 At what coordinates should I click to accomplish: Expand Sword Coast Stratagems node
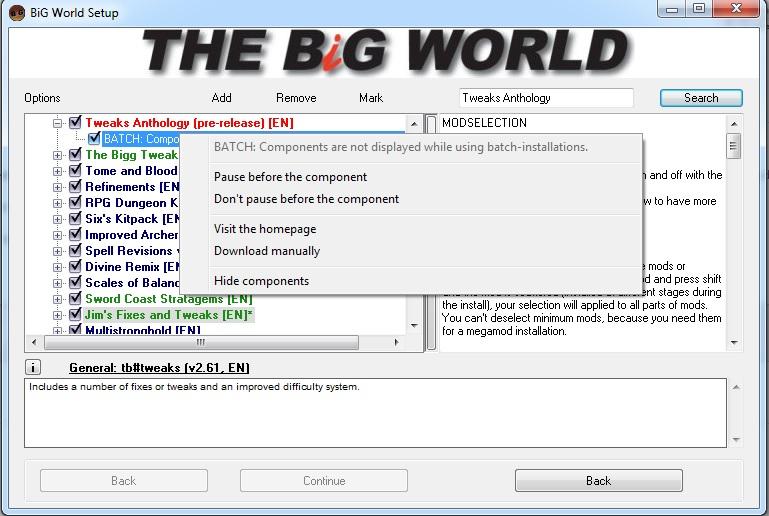pyautogui.click(x=57, y=300)
